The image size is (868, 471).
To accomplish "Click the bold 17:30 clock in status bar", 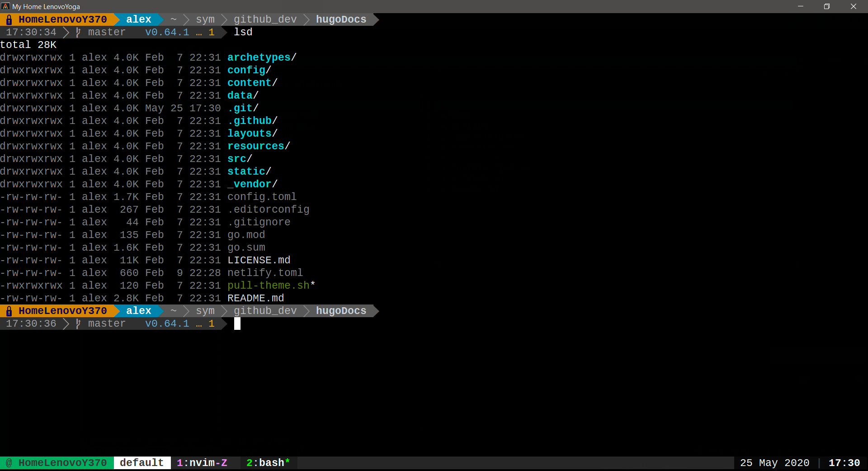I will pos(844,463).
